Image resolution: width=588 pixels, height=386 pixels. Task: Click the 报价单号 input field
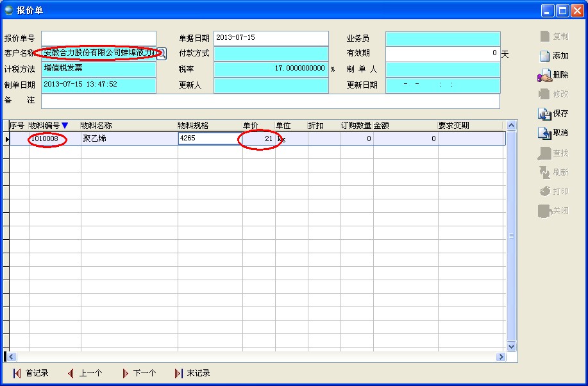(x=98, y=38)
